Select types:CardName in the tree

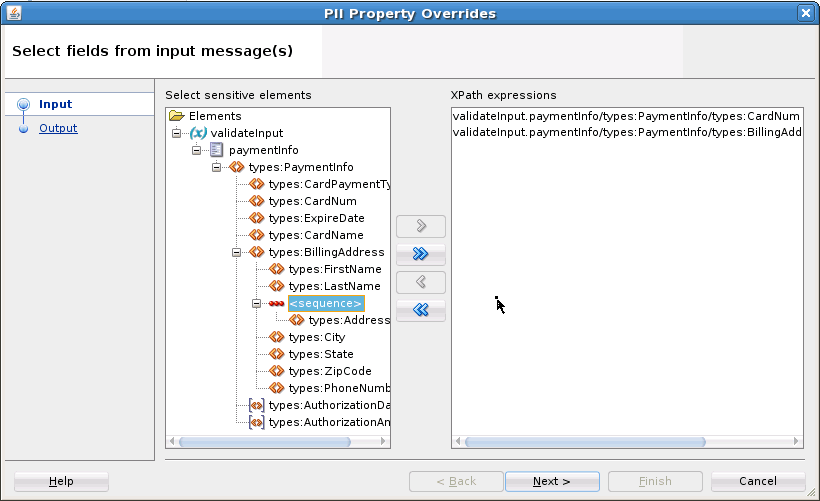point(316,235)
